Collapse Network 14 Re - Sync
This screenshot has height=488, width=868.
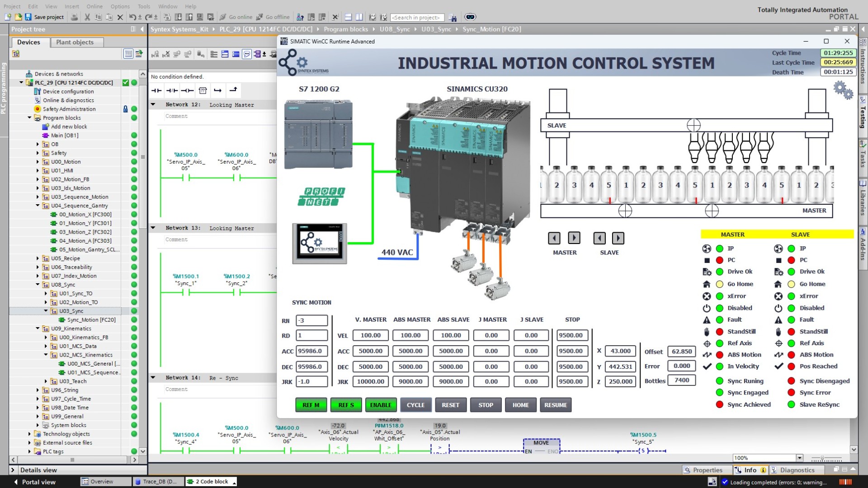[153, 378]
